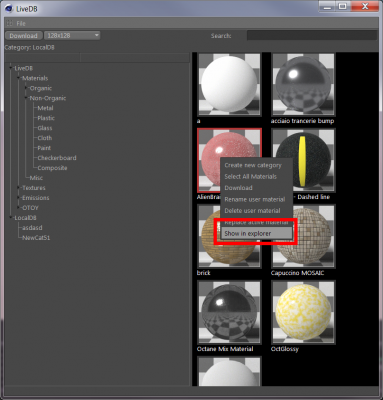This screenshot has height=400, width=383.
Task: Select the Octane Mix Material thumbnail
Action: tap(229, 312)
